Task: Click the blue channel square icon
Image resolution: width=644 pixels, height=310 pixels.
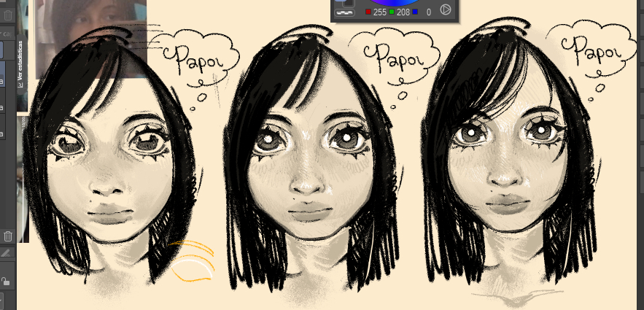Action: 415,12
